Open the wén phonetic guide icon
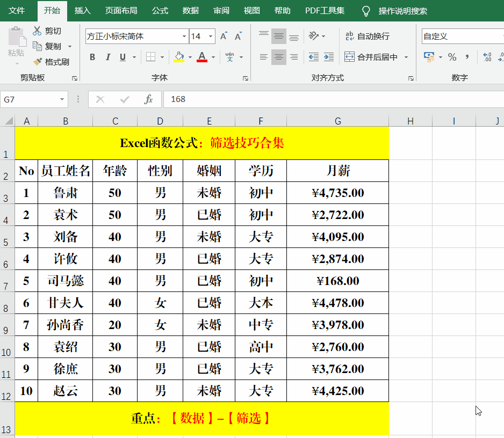Viewport: 504px width, 438px height. pos(229,57)
